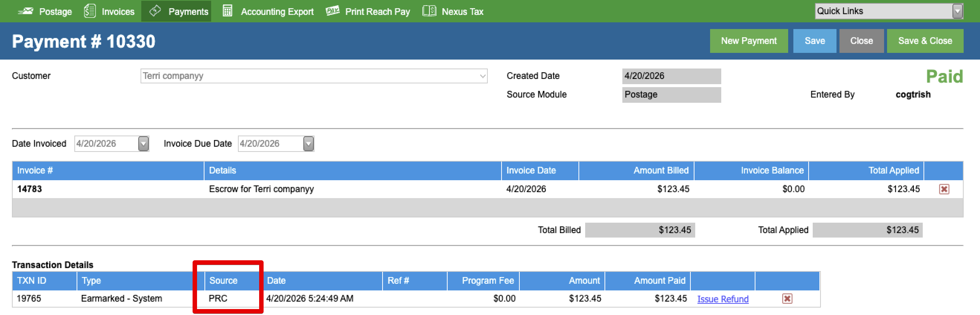Delete transaction 19765 with red X icon
Screen dimensions: 980x315
(787, 299)
